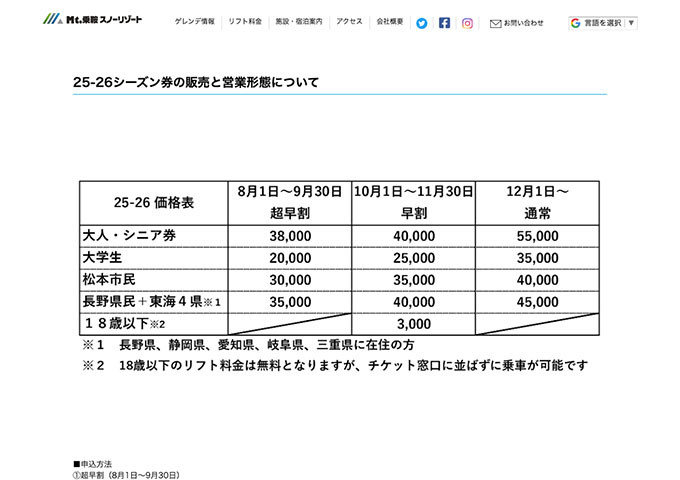Click the 55,000 price cell

click(x=537, y=236)
